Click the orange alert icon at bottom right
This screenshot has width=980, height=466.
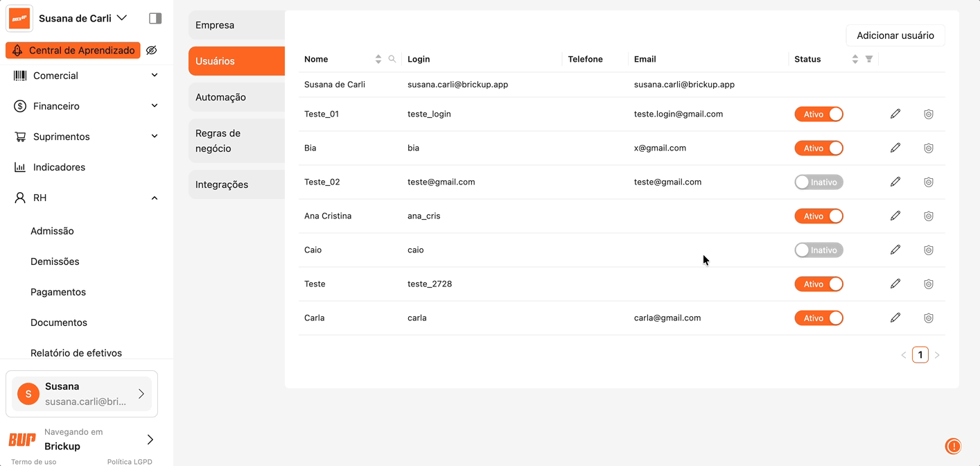pyautogui.click(x=954, y=446)
